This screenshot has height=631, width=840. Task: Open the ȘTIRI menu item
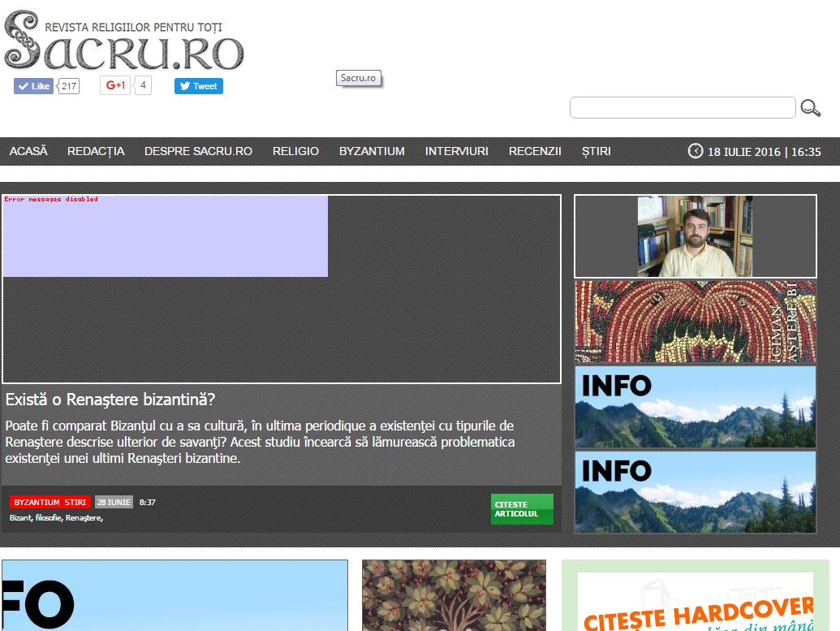(596, 151)
